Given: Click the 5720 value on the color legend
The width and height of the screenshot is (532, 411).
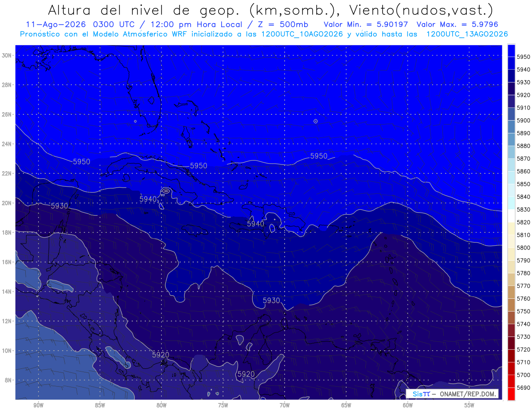Looking at the screenshot, I should (x=523, y=349).
